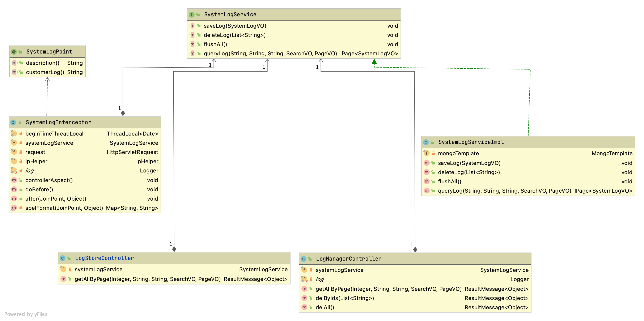Click the method icon next to description()
Image resolution: width=644 pixels, height=321 pixels.
click(x=14, y=63)
